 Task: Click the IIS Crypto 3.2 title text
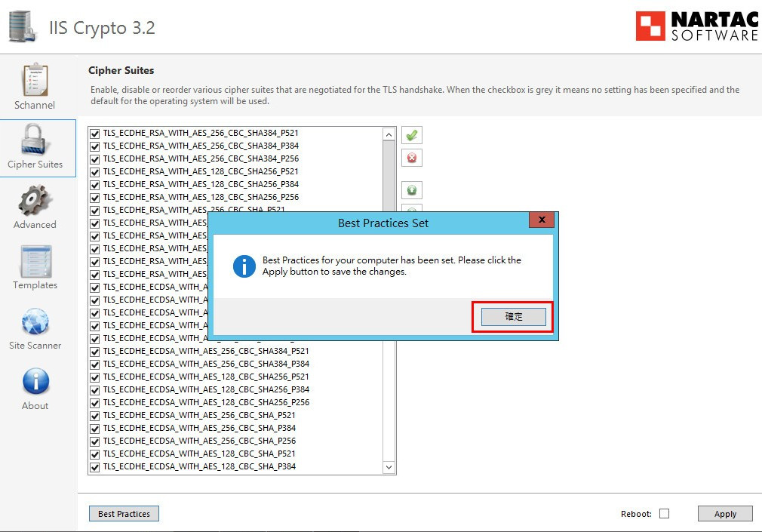102,28
